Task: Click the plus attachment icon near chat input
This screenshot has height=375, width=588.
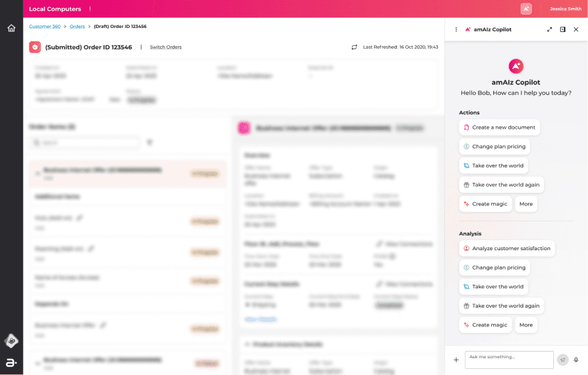Action: [x=456, y=360]
